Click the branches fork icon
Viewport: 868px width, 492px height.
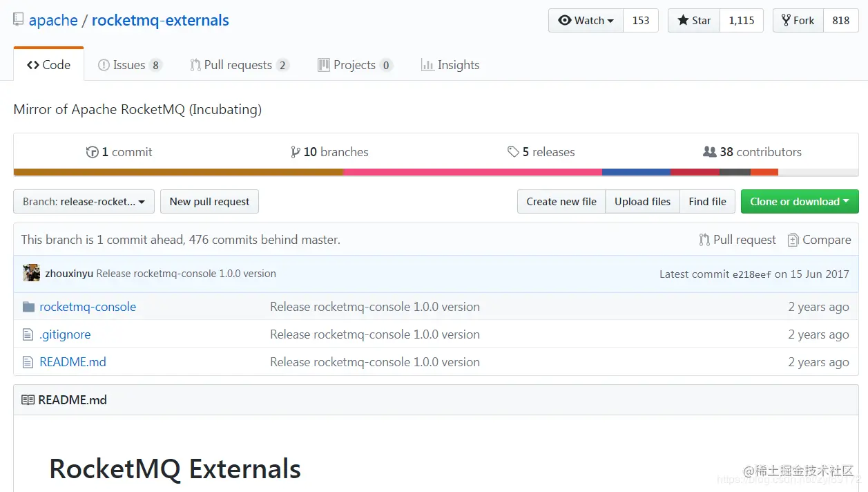(x=296, y=152)
